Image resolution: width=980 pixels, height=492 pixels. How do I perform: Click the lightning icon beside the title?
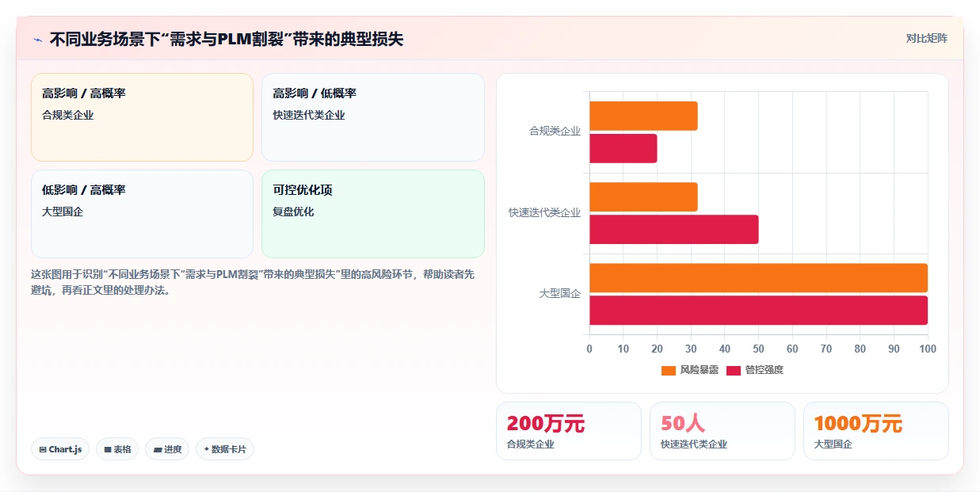click(x=37, y=39)
